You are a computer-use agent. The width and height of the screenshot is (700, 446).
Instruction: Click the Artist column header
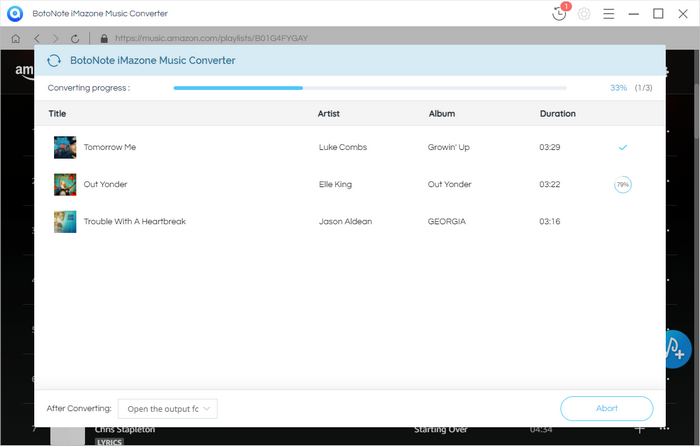(x=329, y=113)
